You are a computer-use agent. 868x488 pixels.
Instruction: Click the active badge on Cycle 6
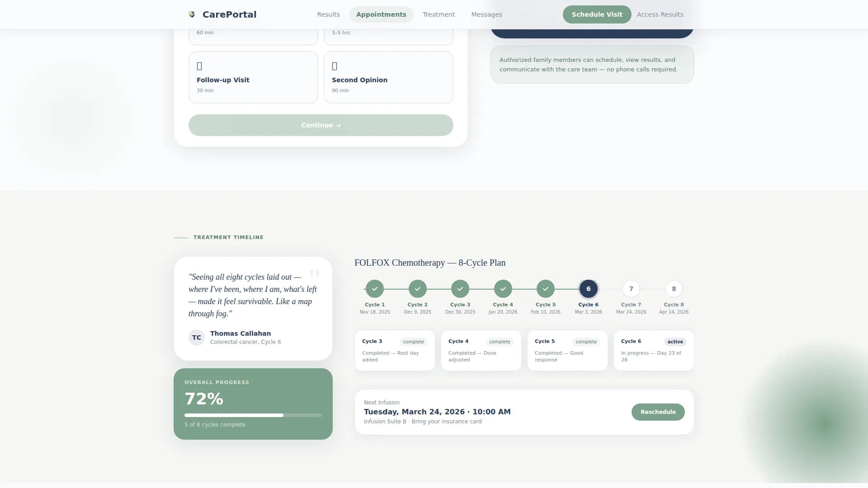[675, 342]
